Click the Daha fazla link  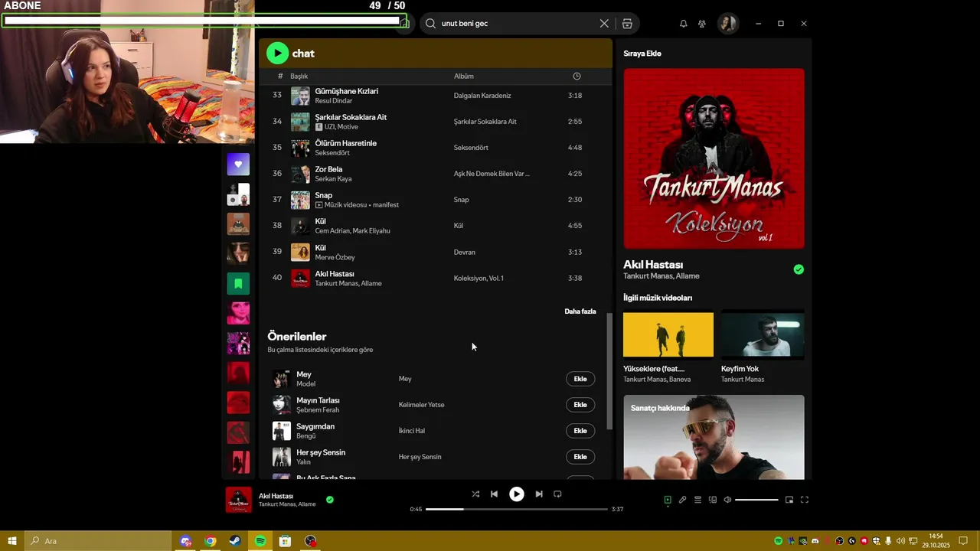click(580, 311)
